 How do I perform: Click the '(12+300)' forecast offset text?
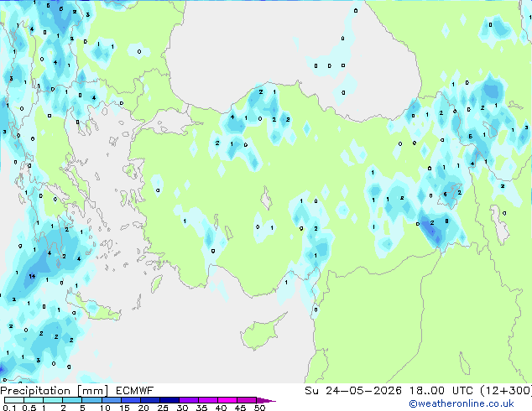click(506, 391)
